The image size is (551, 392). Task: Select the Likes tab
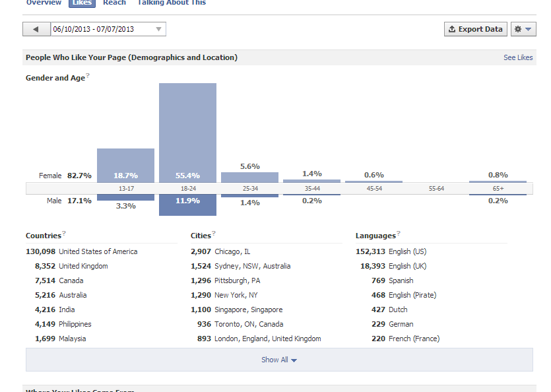pos(82,3)
